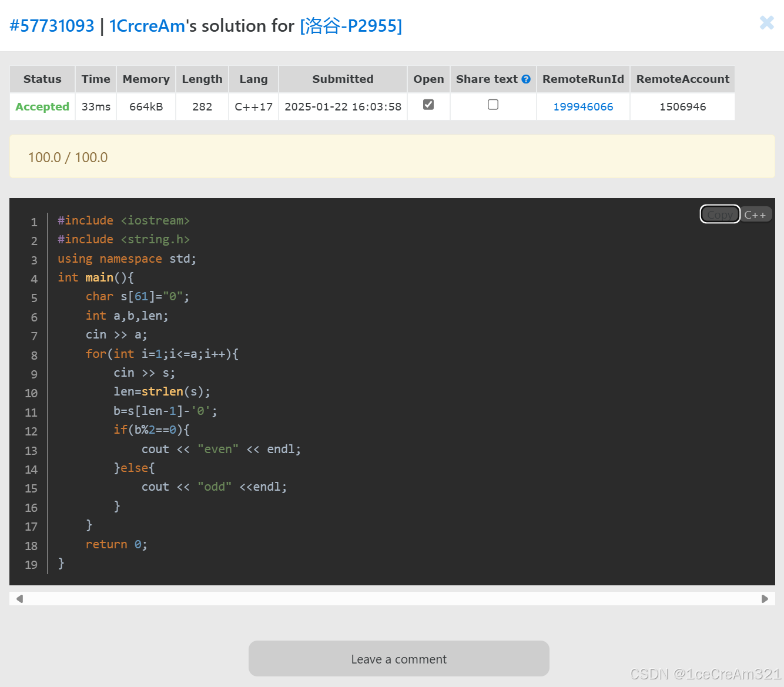Click the Status column header
Viewport: 784px width, 687px height.
tap(42, 79)
